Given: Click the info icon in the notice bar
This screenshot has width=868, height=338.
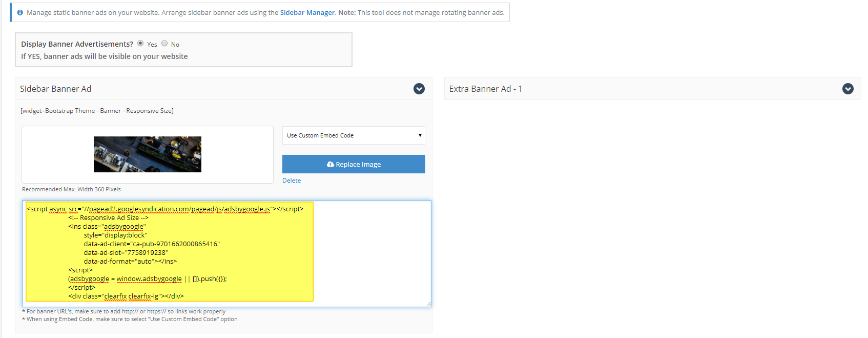Looking at the screenshot, I should tap(20, 12).
